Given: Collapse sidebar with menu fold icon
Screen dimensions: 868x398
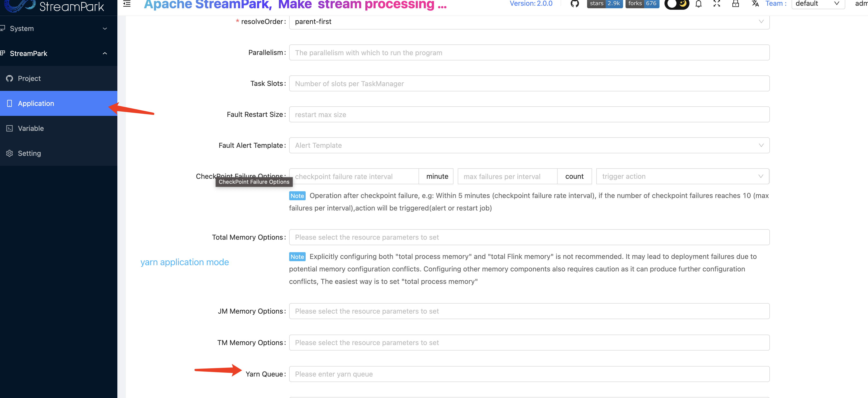Looking at the screenshot, I should click(x=127, y=4).
